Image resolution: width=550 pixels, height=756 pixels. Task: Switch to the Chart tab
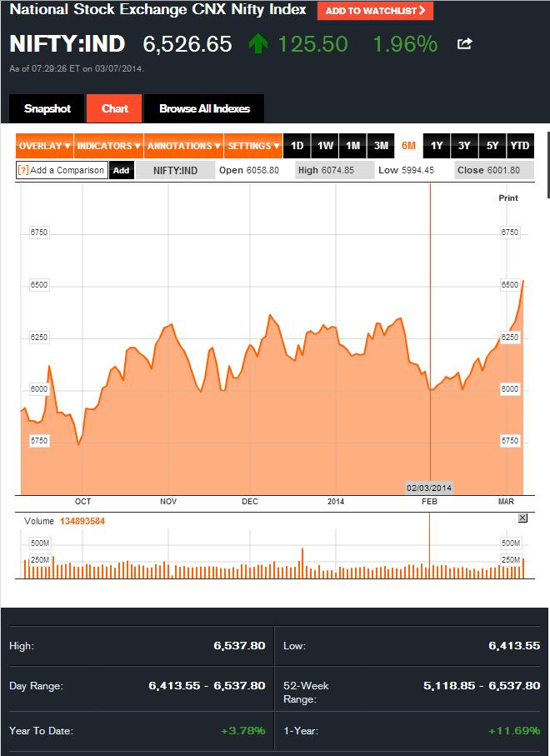click(114, 108)
